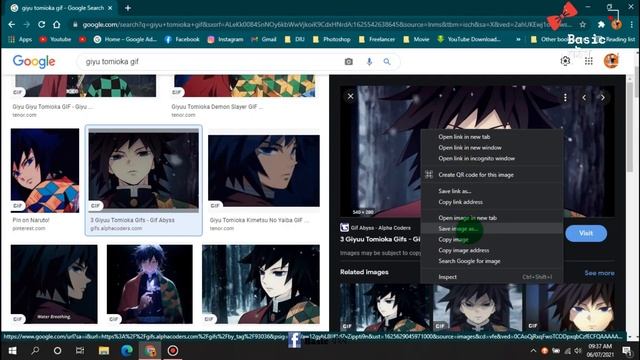Viewport: 640px width, 360px height.
Task: Close the image preview panel
Action: tap(350, 96)
